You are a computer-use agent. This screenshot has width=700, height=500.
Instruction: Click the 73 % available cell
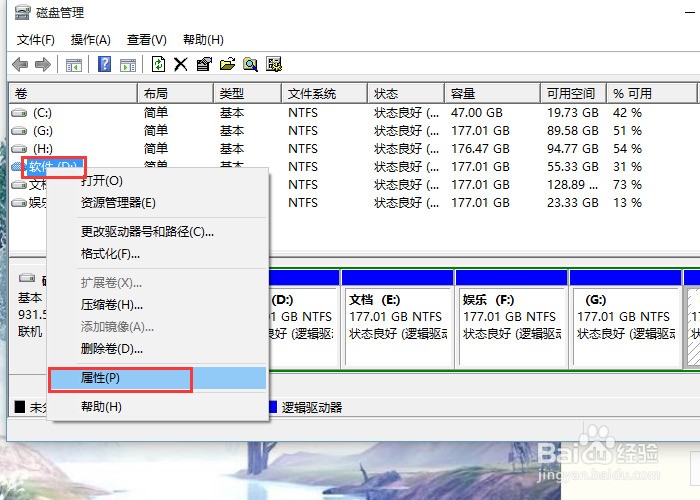click(x=627, y=184)
